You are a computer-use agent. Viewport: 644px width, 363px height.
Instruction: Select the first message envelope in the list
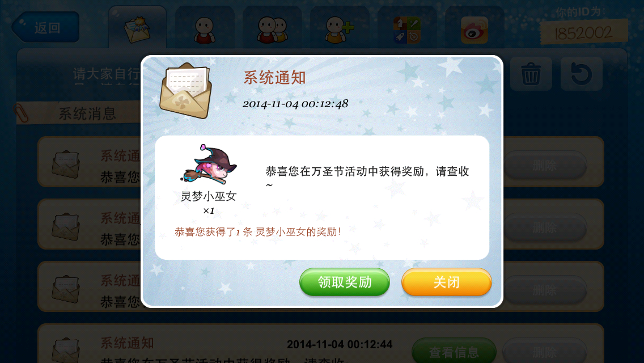[66, 164]
